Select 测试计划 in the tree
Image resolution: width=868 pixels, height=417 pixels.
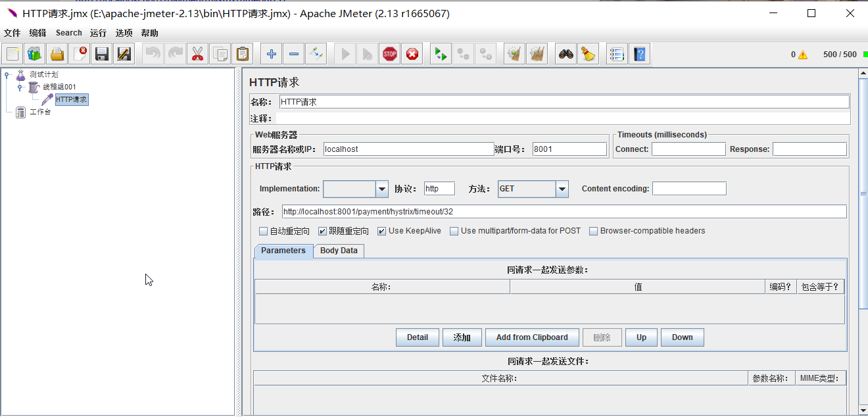point(43,74)
